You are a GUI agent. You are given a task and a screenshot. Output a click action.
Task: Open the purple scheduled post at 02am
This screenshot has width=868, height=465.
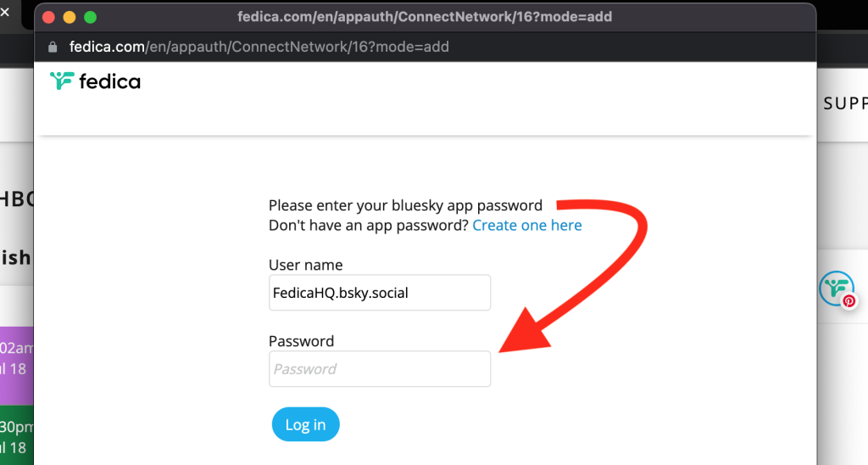[x=16, y=358]
